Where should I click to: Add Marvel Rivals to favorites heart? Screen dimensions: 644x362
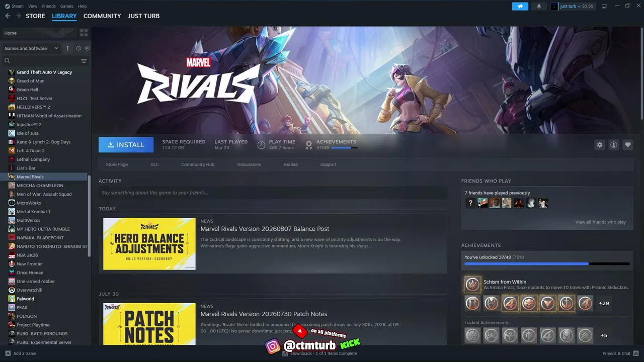click(x=628, y=145)
